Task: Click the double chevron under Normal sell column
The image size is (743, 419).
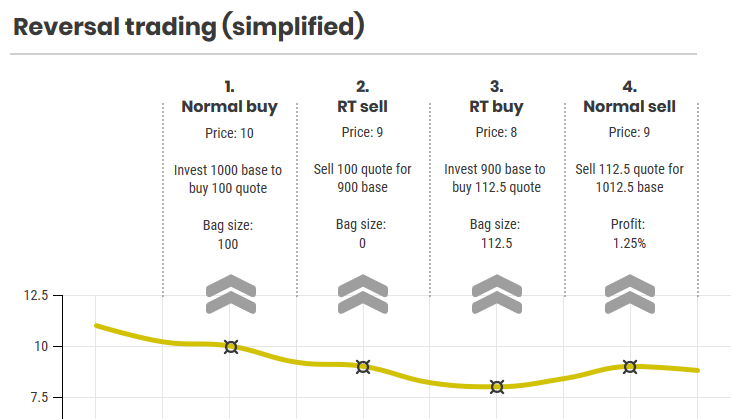Action: point(630,293)
